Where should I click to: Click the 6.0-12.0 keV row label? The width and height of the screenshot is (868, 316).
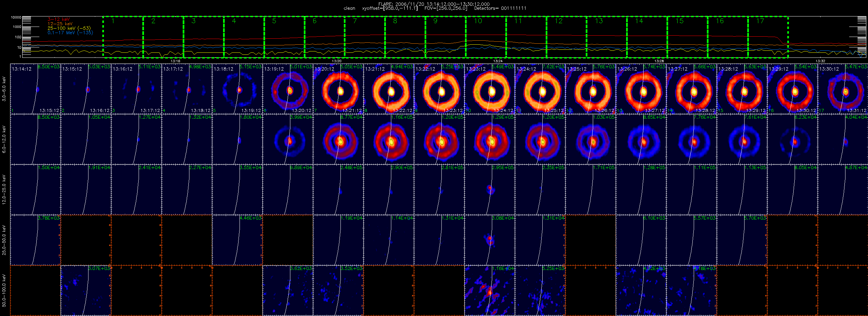(4, 139)
